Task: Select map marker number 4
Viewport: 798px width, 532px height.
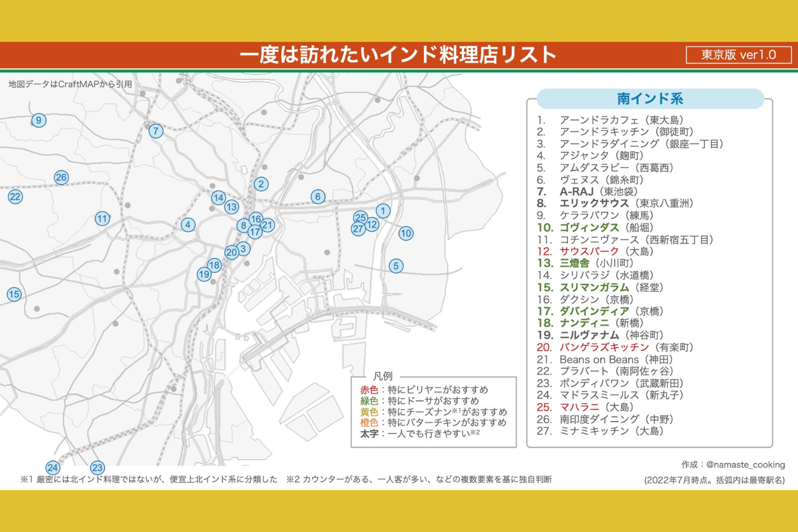Action: pyautogui.click(x=188, y=225)
